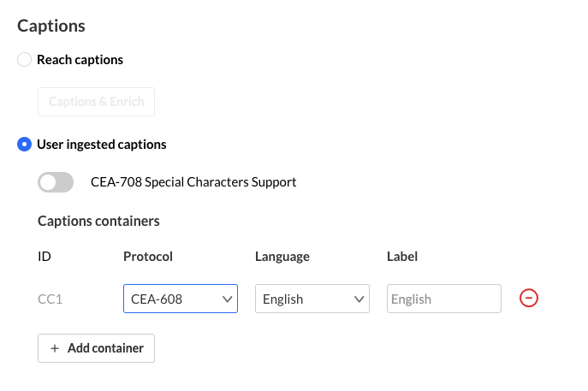This screenshot has height=391, width=588.
Task: Select the User ingested captions radio button
Action: pyautogui.click(x=25, y=145)
